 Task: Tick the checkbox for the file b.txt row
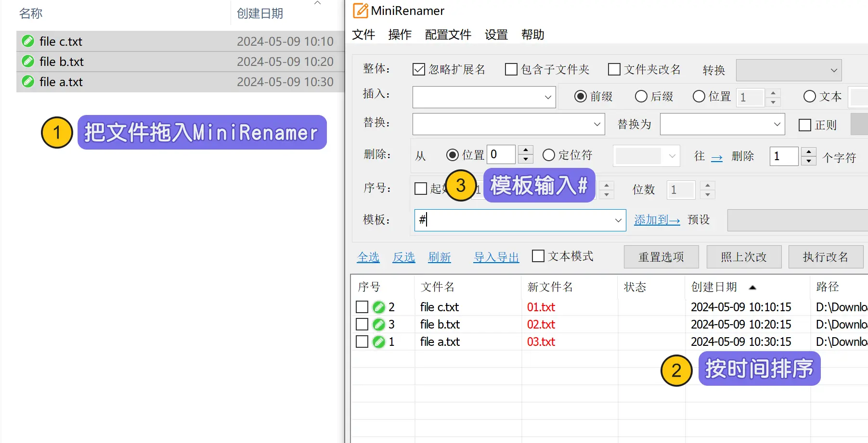pos(362,324)
